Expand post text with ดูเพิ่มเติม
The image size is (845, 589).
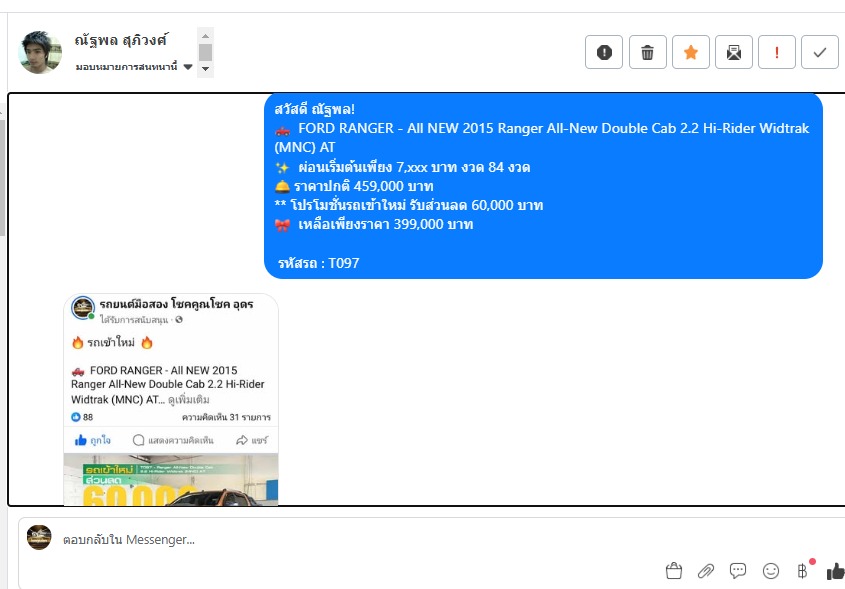point(189,400)
